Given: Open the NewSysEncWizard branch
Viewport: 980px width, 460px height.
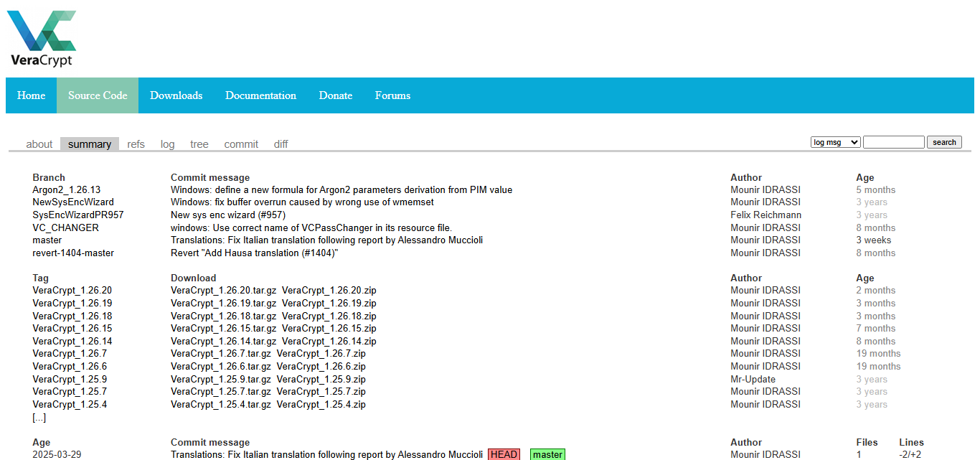Looking at the screenshot, I should point(73,202).
